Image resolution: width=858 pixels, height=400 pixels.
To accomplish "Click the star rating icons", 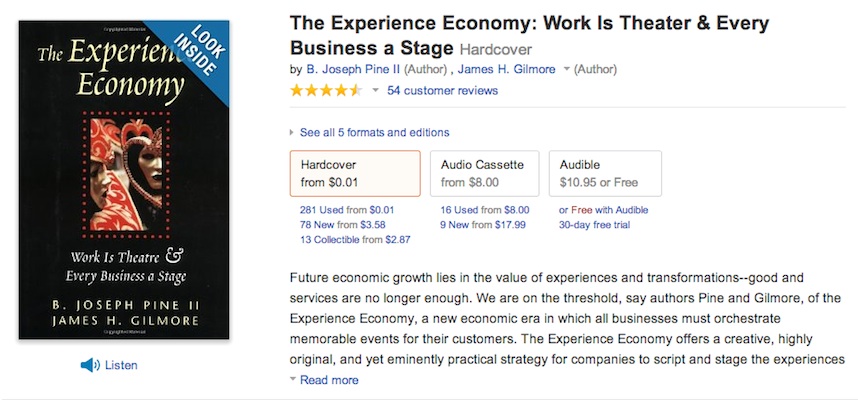I will (326, 90).
